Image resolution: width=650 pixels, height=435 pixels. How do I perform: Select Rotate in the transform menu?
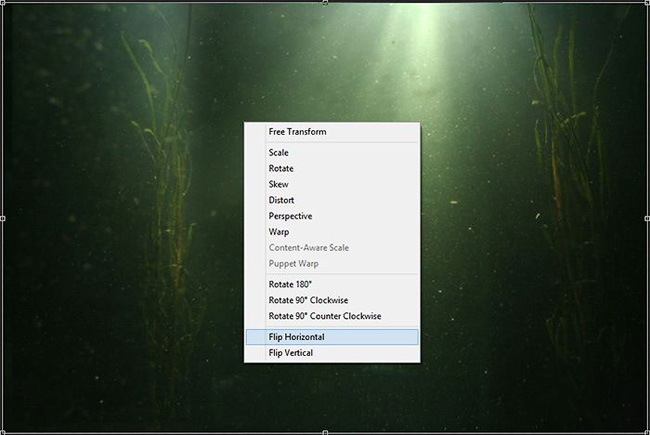(332, 168)
